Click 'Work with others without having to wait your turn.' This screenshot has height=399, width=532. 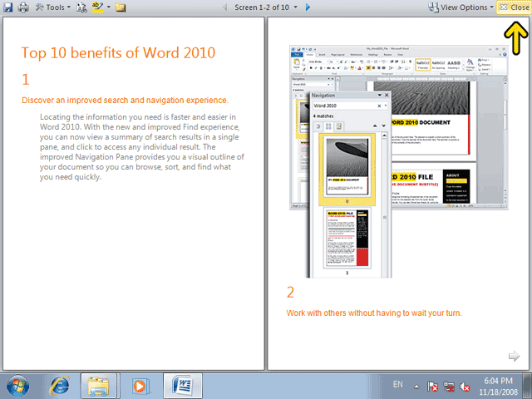(374, 313)
